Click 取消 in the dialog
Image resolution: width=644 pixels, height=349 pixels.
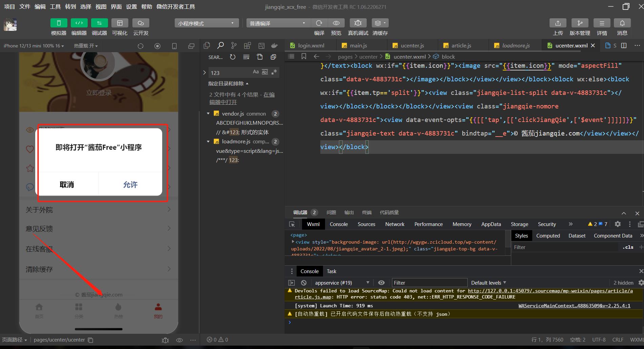coord(67,184)
